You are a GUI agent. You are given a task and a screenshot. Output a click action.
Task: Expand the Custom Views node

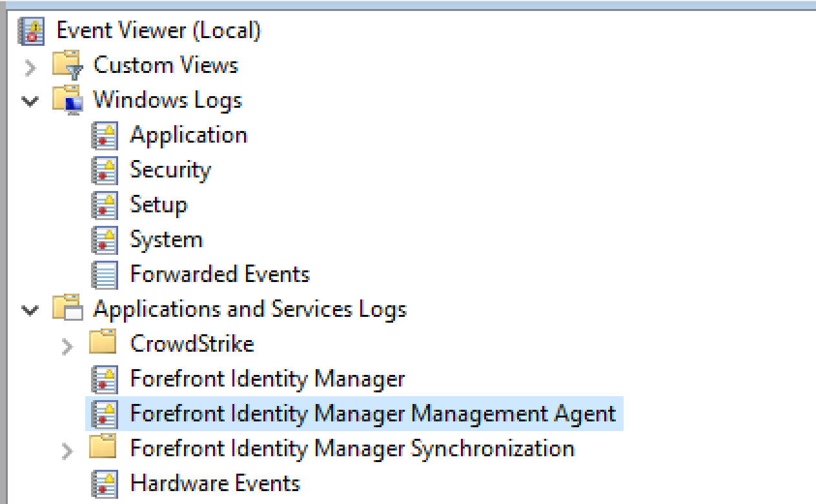pyautogui.click(x=30, y=65)
